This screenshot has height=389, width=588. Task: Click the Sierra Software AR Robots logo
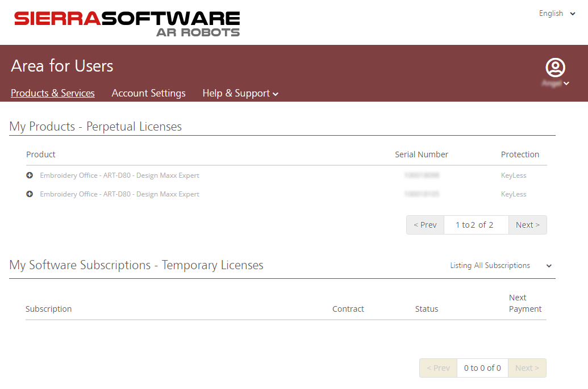click(x=127, y=23)
